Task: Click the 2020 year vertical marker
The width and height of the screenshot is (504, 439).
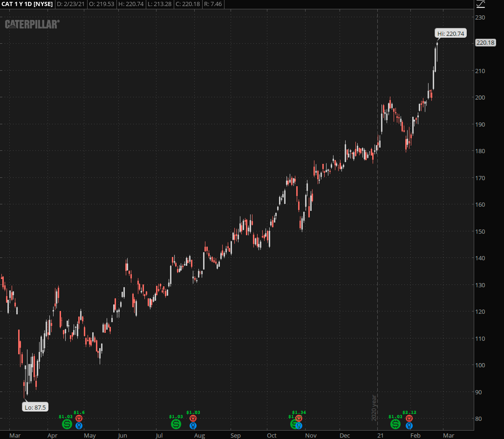Action: (x=377, y=233)
